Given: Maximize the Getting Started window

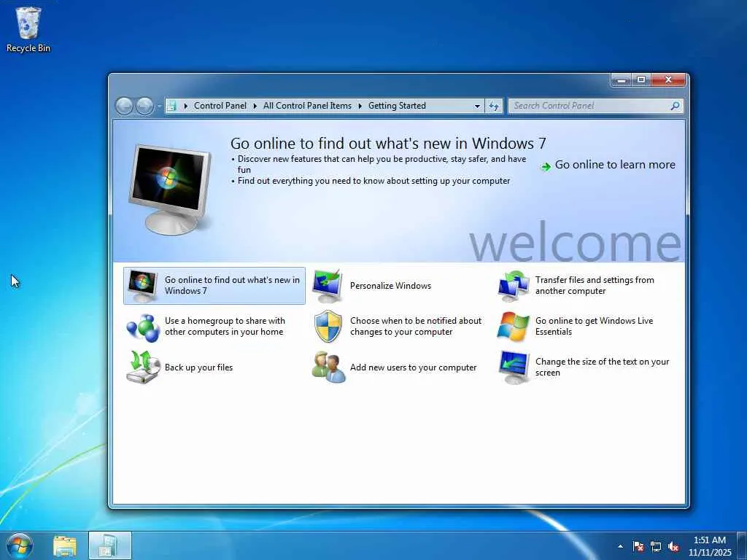Looking at the screenshot, I should pyautogui.click(x=641, y=80).
